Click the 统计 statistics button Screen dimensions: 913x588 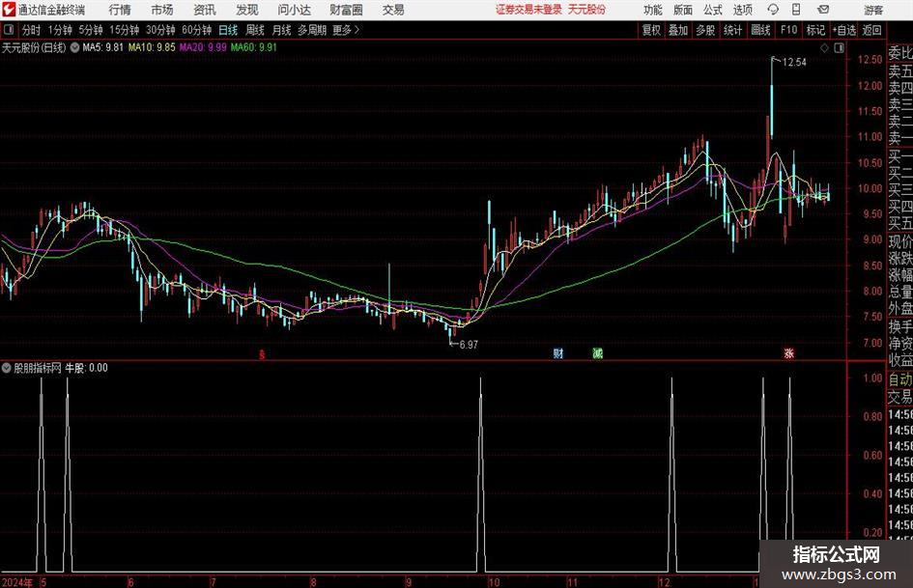point(732,30)
